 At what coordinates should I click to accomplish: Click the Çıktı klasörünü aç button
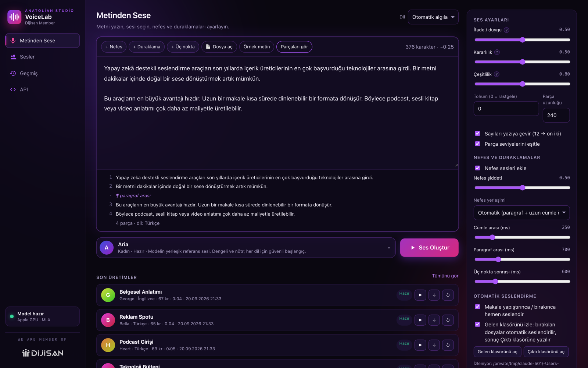coord(546,352)
